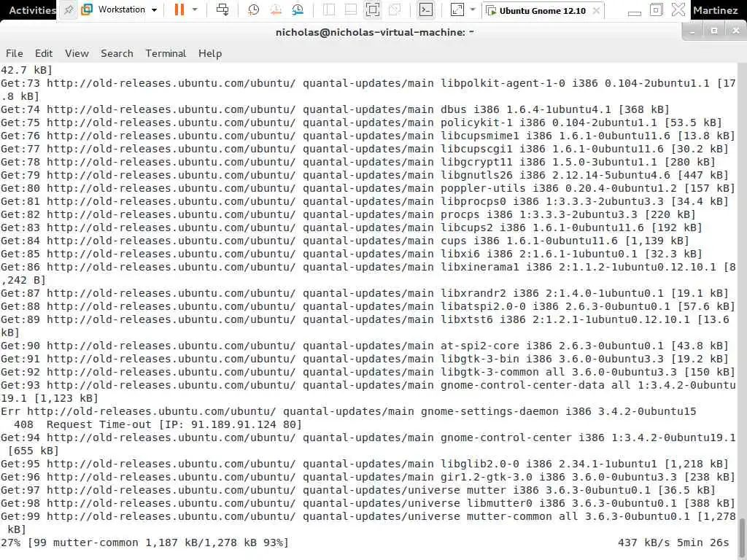747x560 pixels.
Task: Click the Get:80 poppler-utils line
Action: click(368, 188)
